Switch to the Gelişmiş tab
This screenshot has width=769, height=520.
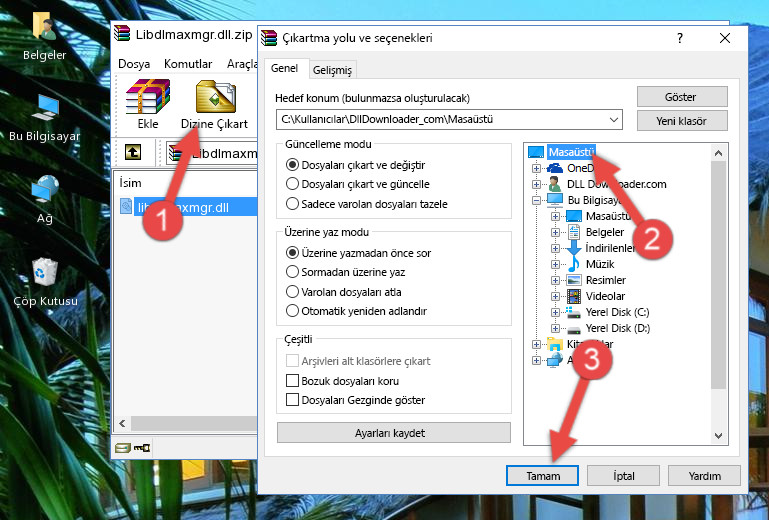pos(332,70)
